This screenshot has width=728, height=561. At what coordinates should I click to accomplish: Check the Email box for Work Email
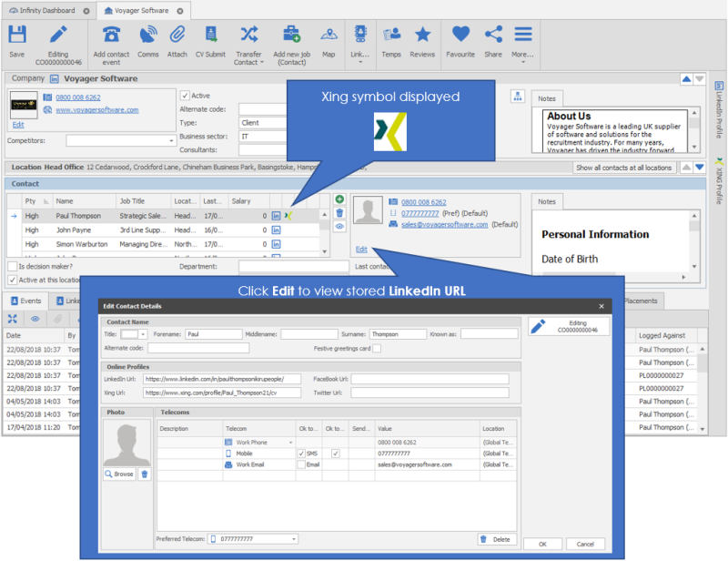(x=301, y=464)
